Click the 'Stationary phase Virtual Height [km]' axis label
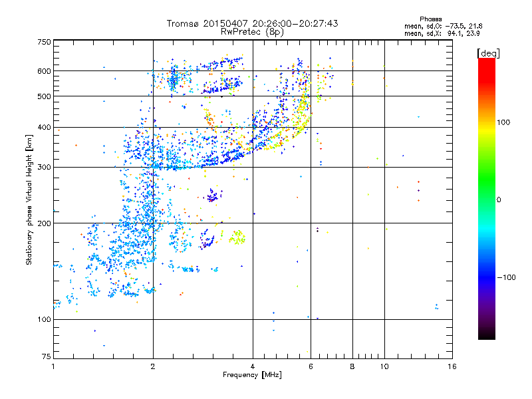The image size is (532, 399). point(29,199)
